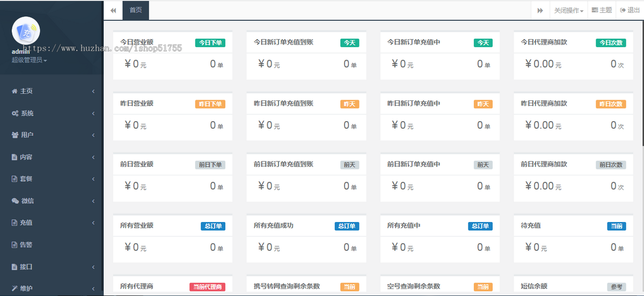644x296 pixels.
Task: Click the document icon beside 内容
Action: (14, 158)
